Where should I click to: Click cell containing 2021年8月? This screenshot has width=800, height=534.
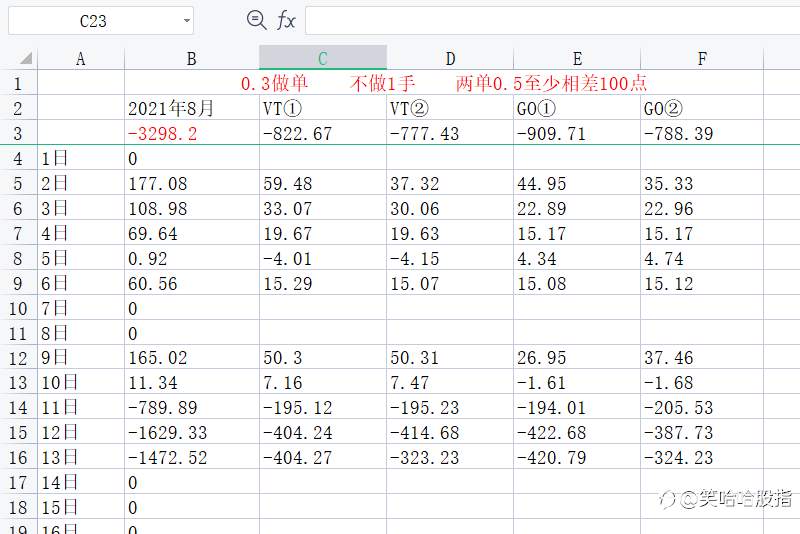(x=192, y=108)
